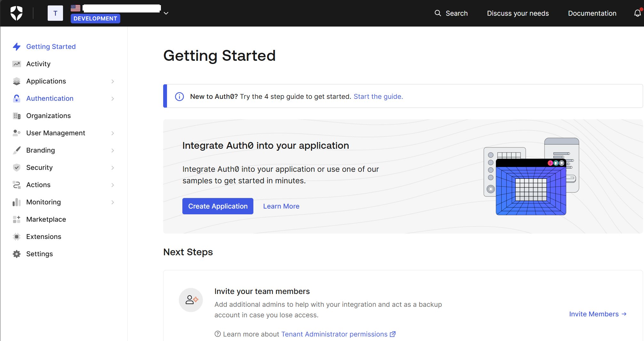Open the notifications bell
Image resolution: width=644 pixels, height=341 pixels.
pyautogui.click(x=638, y=13)
